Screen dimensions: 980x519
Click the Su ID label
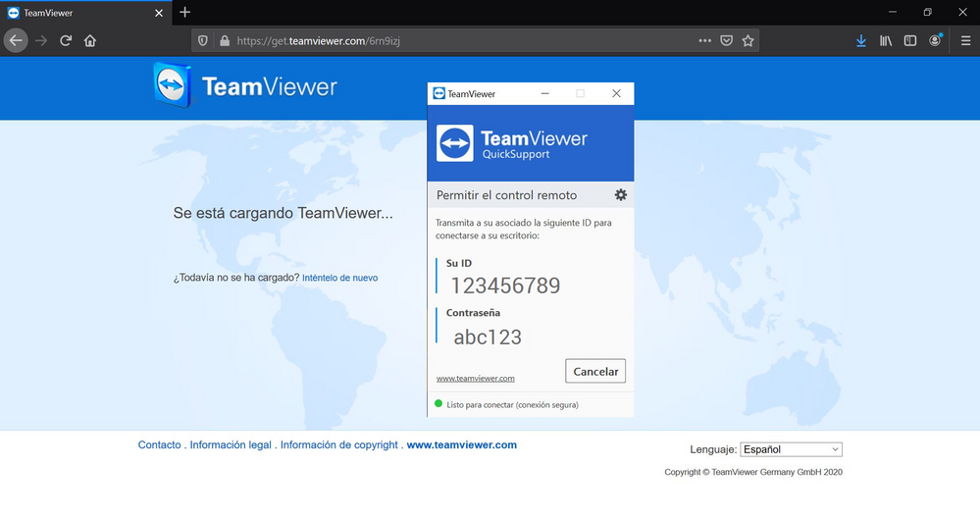coord(459,263)
